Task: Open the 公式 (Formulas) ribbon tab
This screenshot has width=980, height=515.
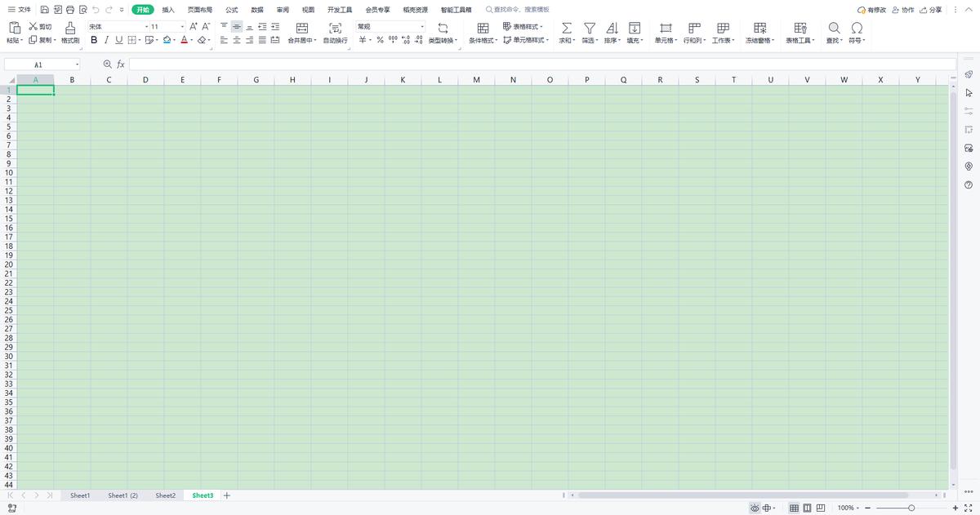Action: tap(232, 10)
